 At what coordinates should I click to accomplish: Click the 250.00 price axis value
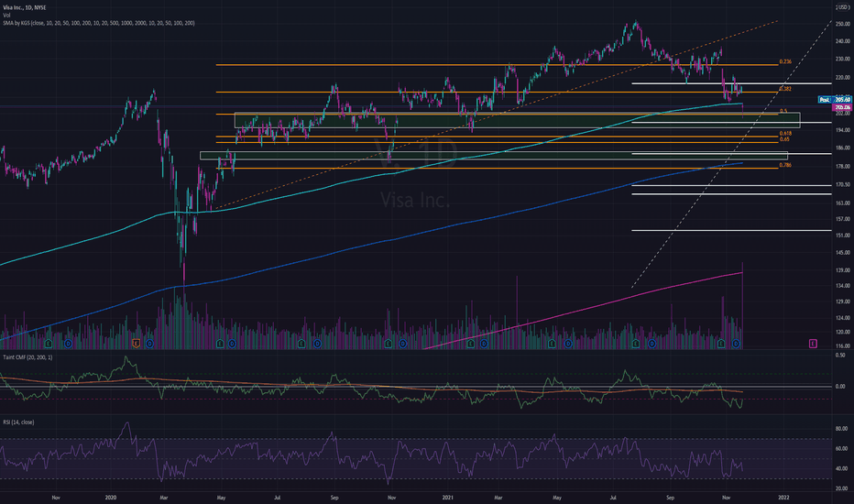tap(843, 24)
